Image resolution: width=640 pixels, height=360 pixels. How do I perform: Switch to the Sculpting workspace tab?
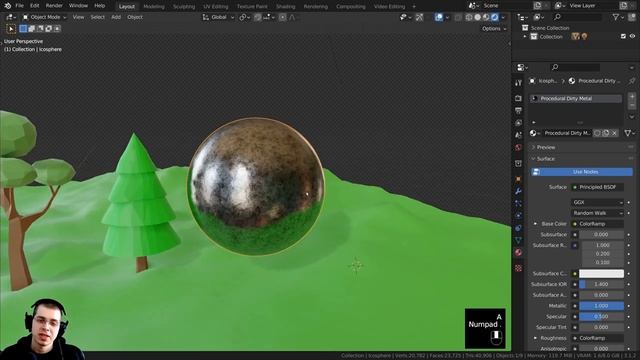[184, 7]
